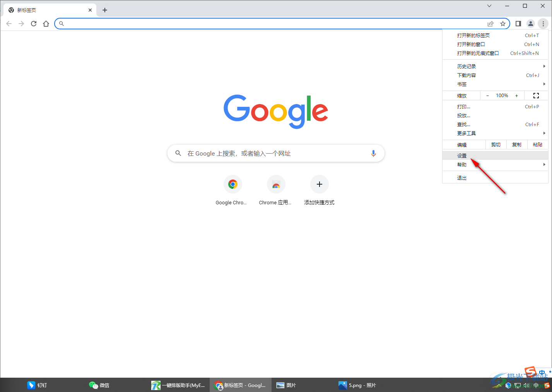Increase zoom with plus button
552x392 pixels.
pyautogui.click(x=516, y=96)
